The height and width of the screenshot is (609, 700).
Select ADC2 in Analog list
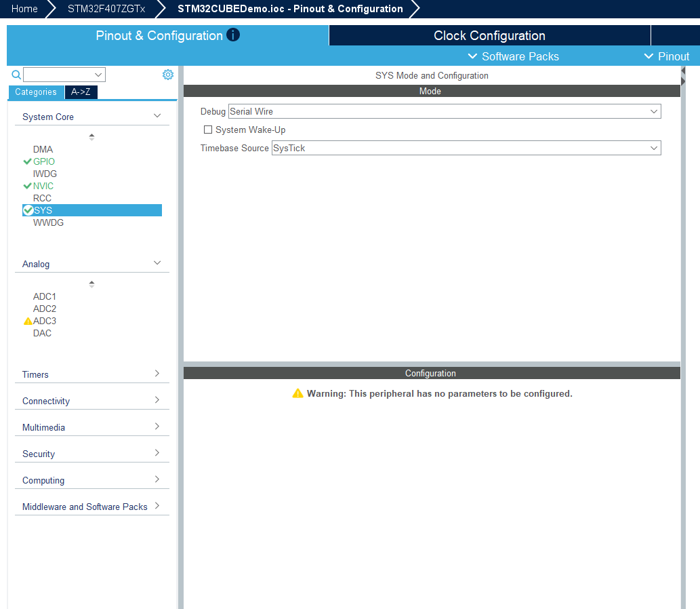click(45, 309)
